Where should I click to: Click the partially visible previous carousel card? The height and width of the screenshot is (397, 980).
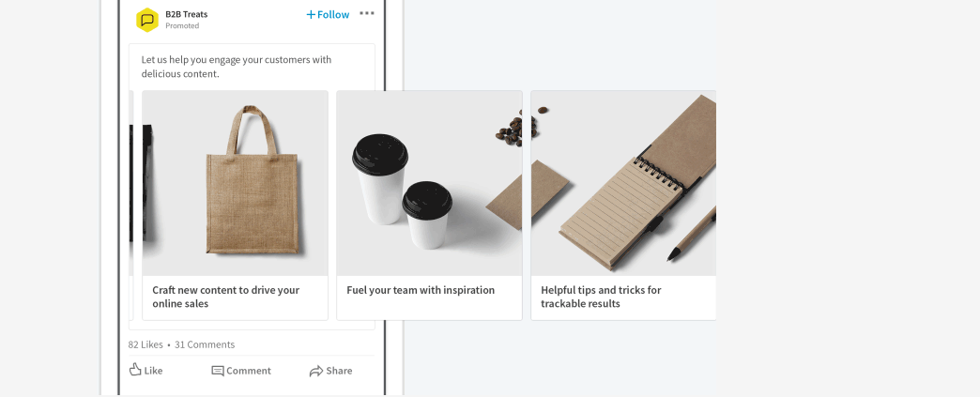pos(131,205)
